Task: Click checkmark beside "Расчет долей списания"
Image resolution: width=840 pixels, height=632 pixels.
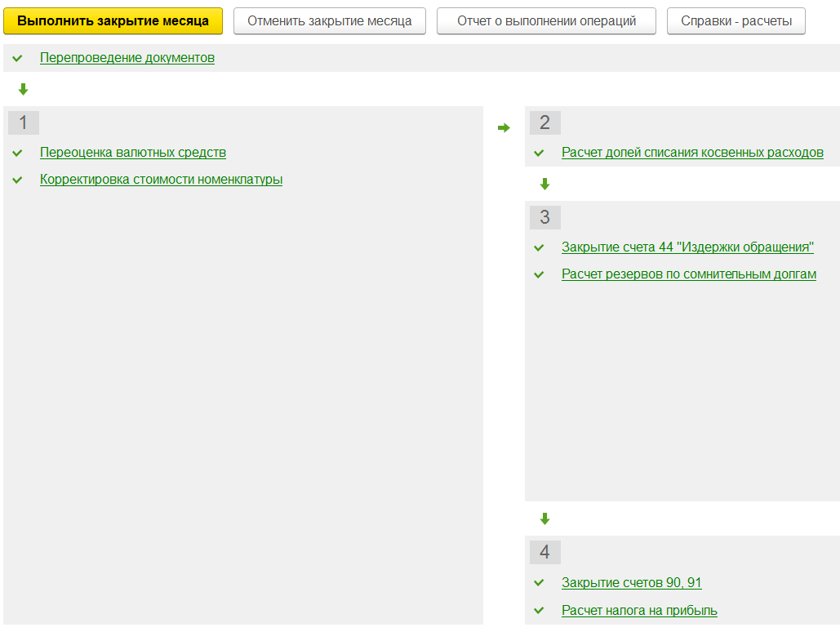Action: point(539,153)
